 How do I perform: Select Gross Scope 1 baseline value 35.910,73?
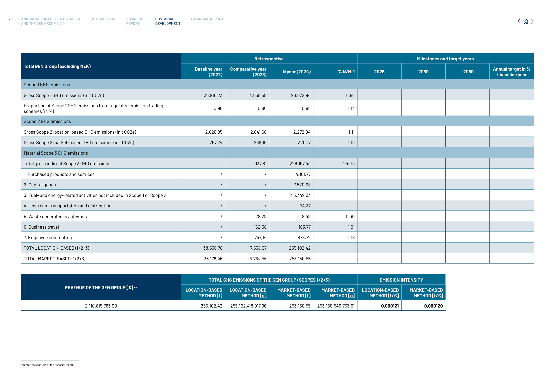point(213,95)
